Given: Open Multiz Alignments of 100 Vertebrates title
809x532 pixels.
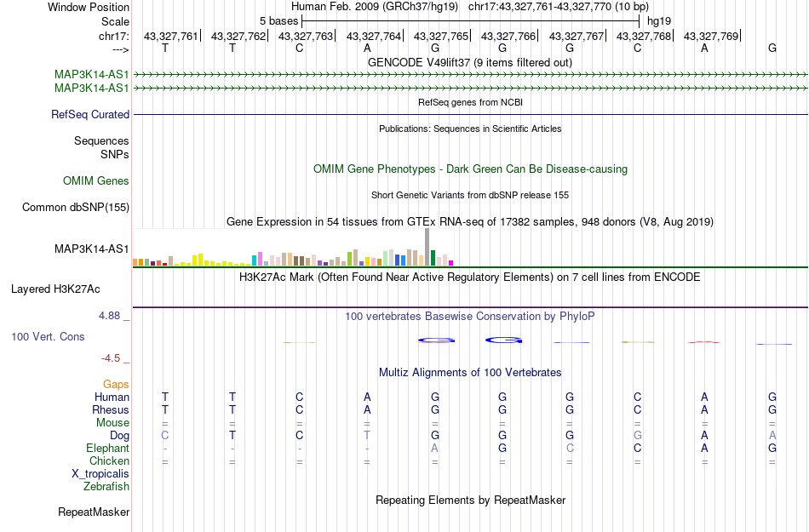Looking at the screenshot, I should tap(470, 373).
